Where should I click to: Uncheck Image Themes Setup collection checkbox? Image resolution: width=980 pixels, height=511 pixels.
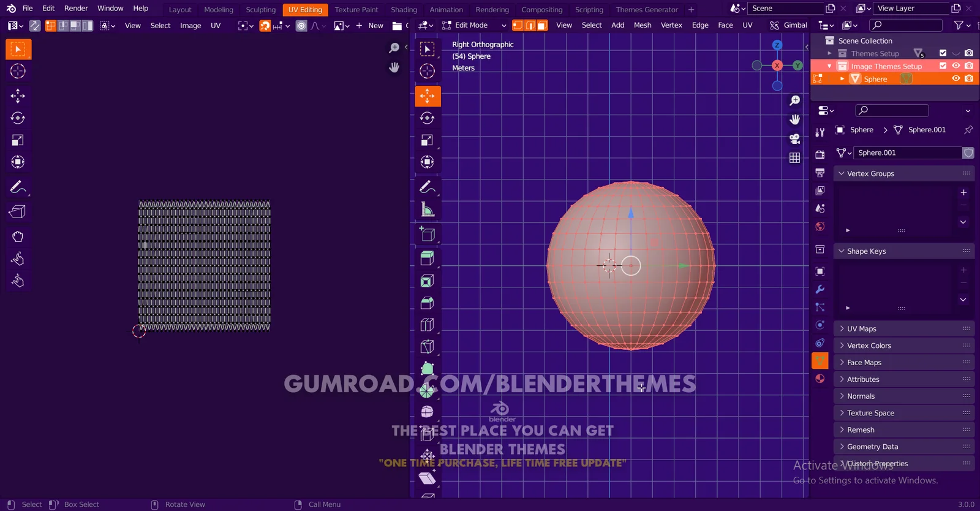click(943, 66)
